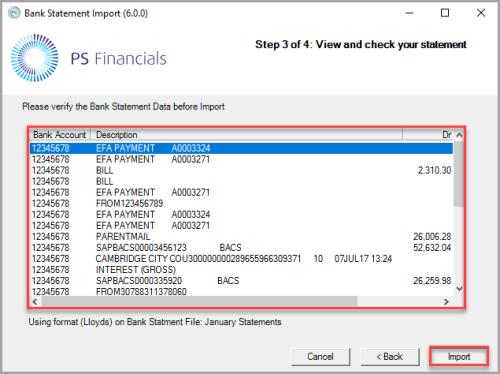Sort by Bank Account column header
The image size is (500, 374).
(x=60, y=135)
